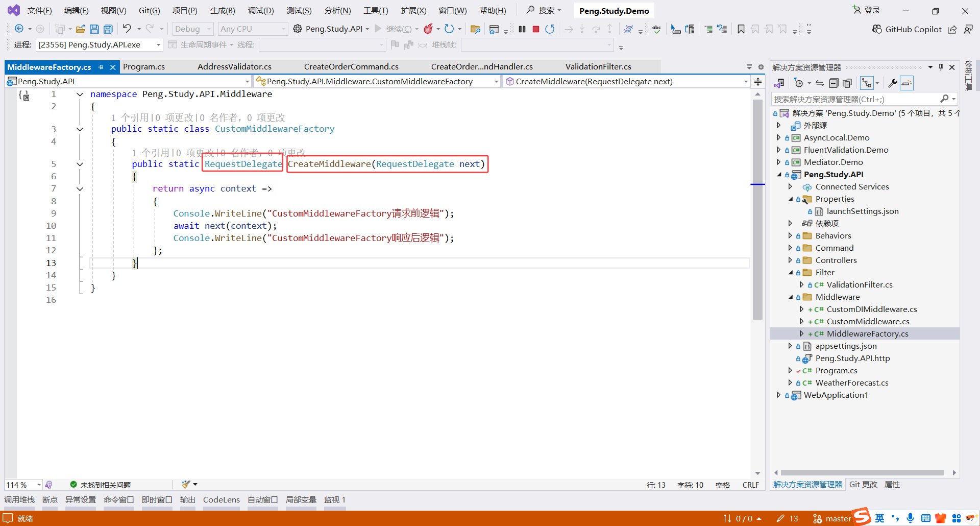This screenshot has height=526, width=980.
Task: Click the sign-in 登录 button
Action: point(867,10)
